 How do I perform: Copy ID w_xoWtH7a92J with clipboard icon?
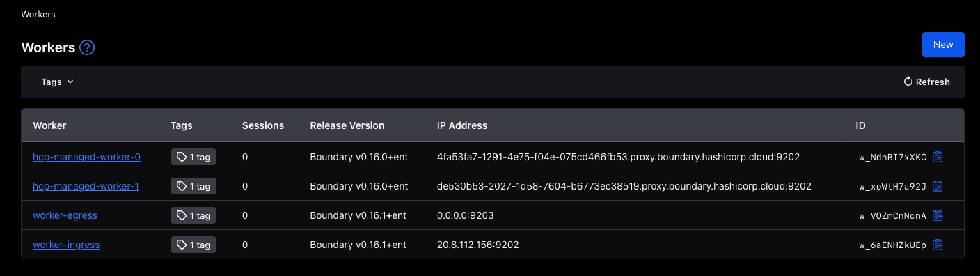coord(938,186)
